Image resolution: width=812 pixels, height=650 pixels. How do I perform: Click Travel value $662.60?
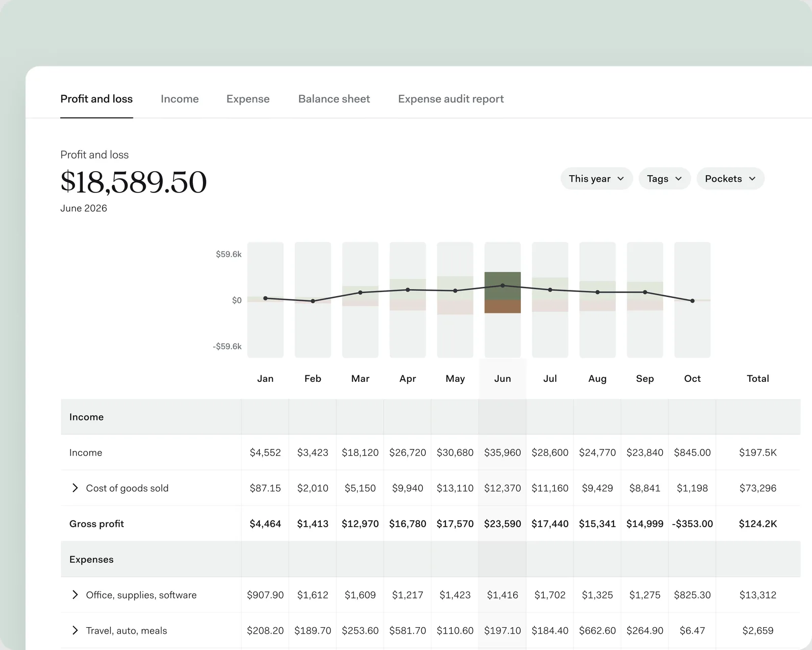(597, 630)
